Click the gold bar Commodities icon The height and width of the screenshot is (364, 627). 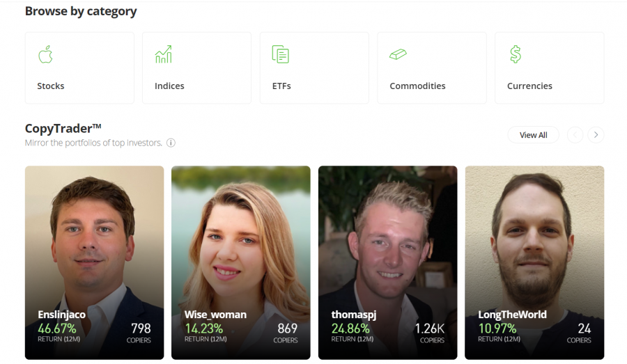[x=398, y=54]
